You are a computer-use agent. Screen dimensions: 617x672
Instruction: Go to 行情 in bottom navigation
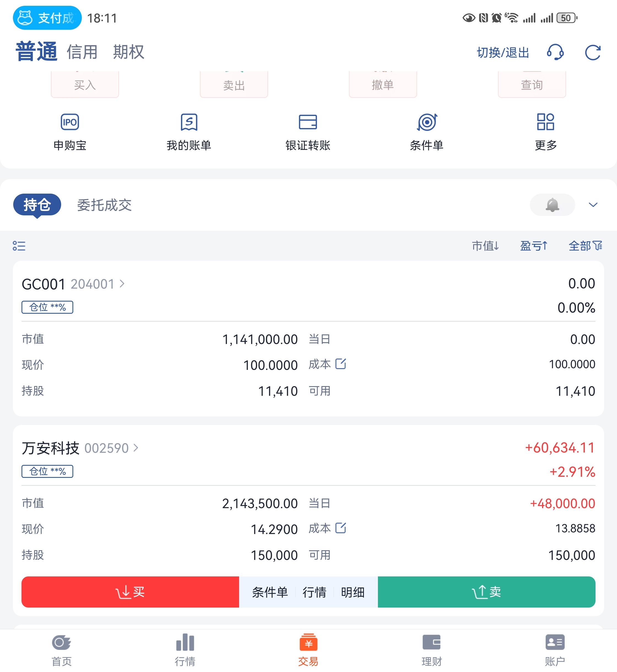(185, 650)
